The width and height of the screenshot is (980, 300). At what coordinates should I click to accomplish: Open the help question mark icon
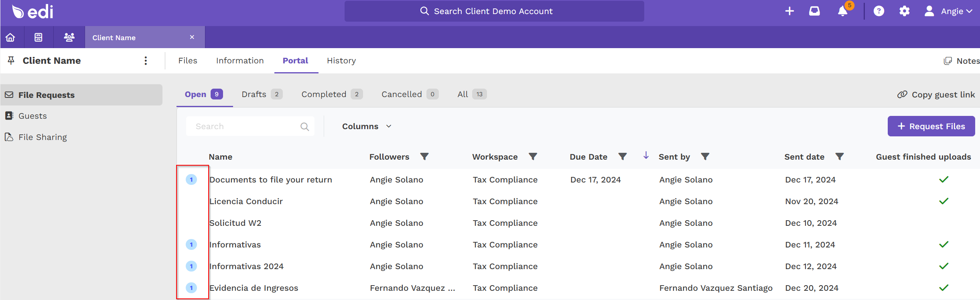[879, 11]
